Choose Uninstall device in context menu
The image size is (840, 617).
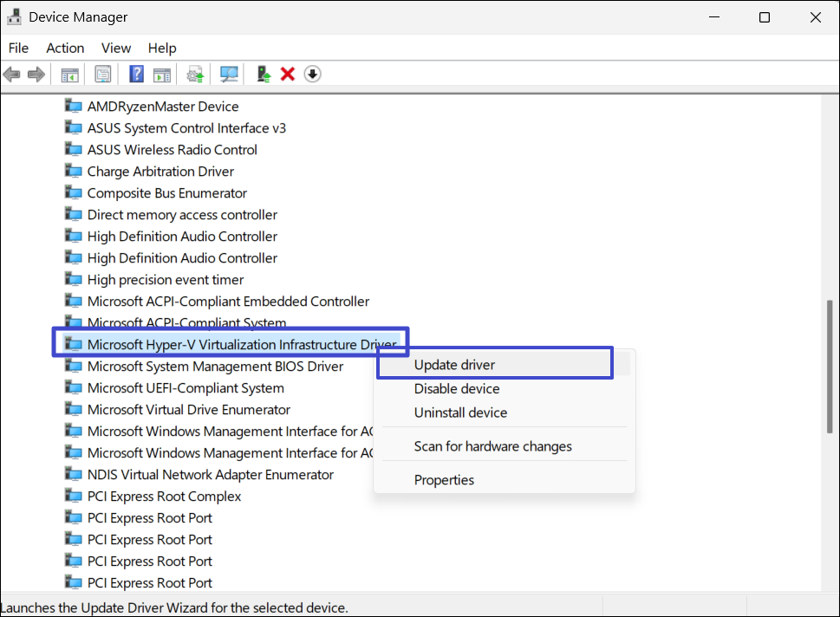(460, 412)
